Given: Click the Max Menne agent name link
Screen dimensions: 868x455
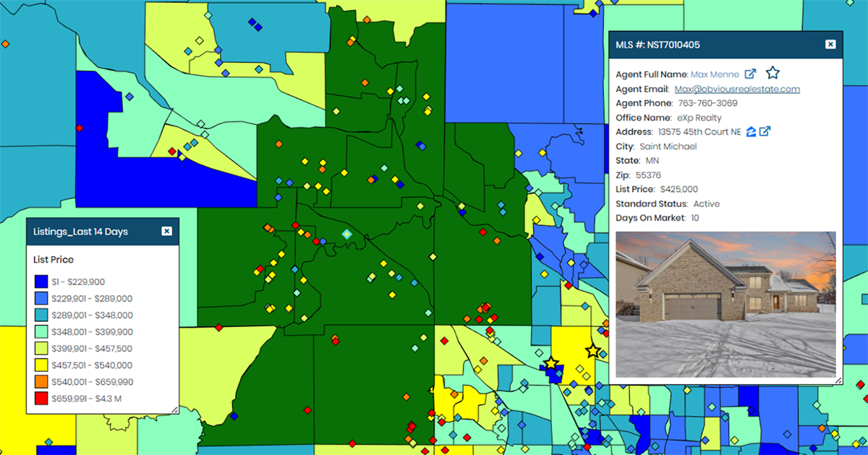Looking at the screenshot, I should click(715, 75).
